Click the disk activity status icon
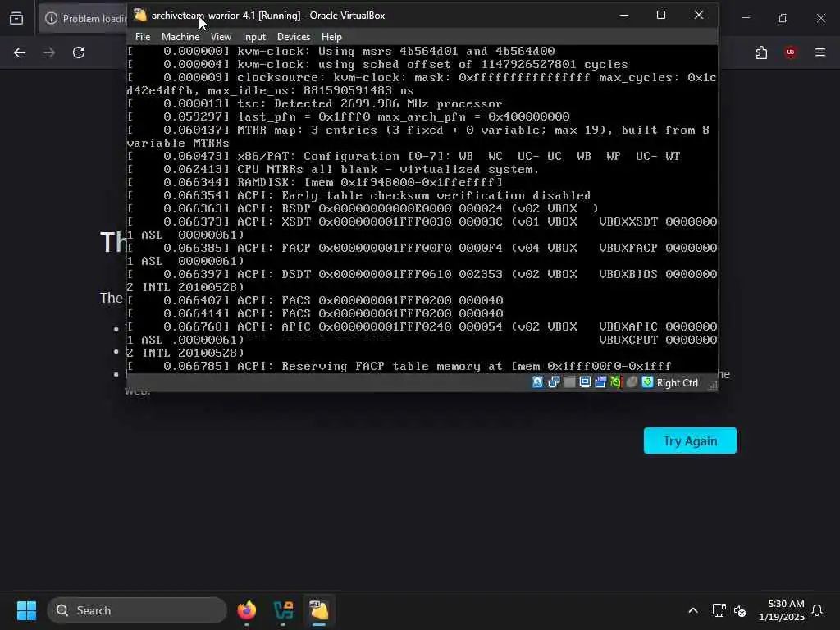This screenshot has width=840, height=630. tap(537, 382)
